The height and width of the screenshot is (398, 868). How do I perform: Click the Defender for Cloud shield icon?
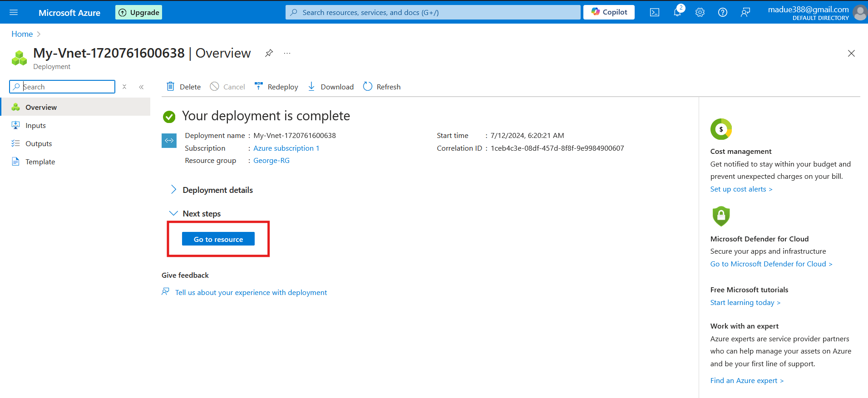(721, 216)
